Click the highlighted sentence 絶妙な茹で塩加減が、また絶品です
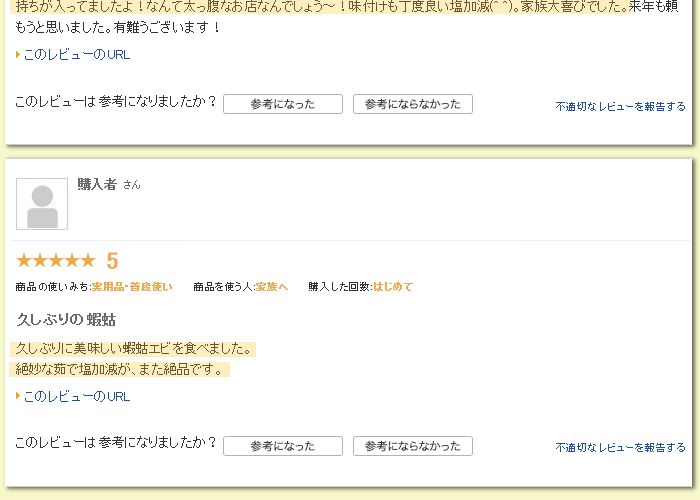The height and width of the screenshot is (500, 700). [x=122, y=370]
